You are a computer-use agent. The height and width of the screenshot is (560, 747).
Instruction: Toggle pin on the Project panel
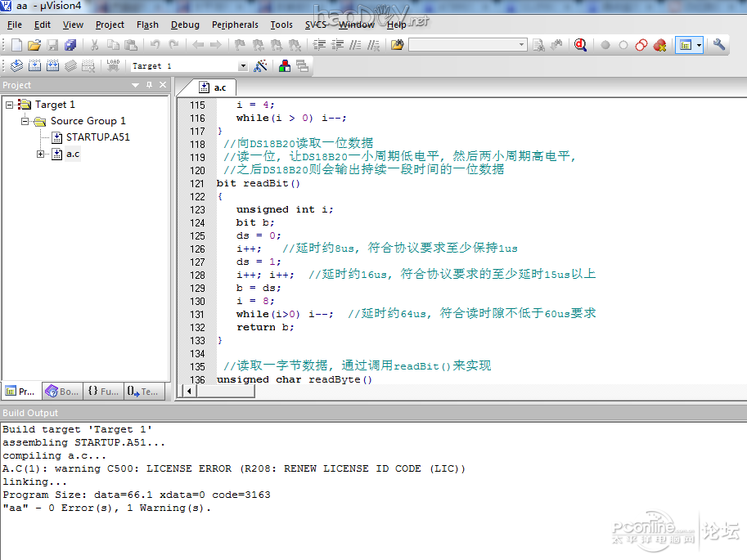coord(149,85)
